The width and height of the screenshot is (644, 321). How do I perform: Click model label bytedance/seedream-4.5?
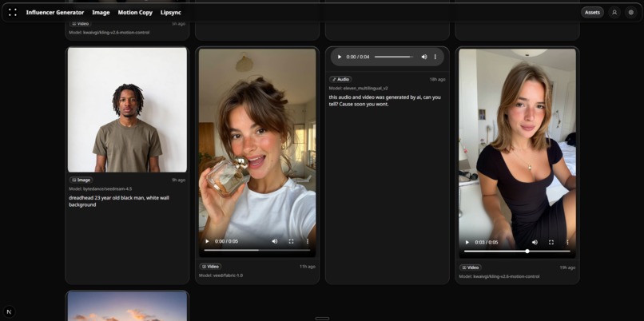[x=101, y=188]
